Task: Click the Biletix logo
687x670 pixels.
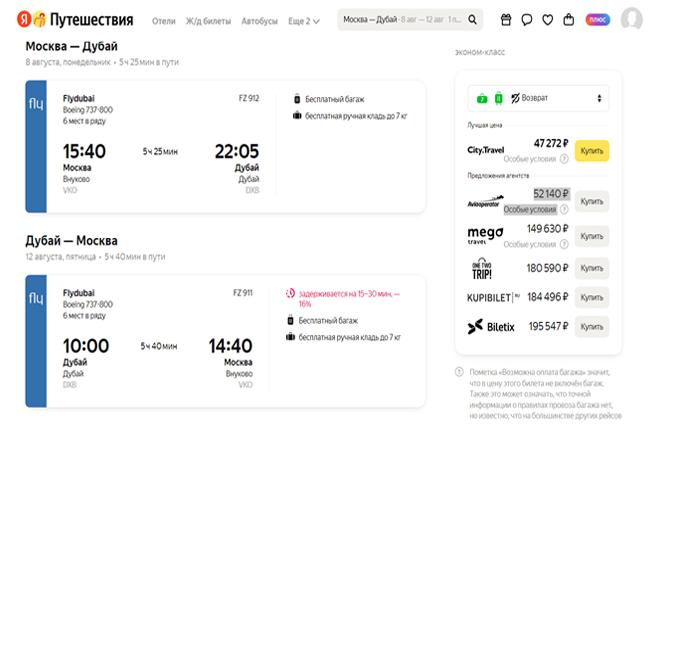Action: [491, 327]
